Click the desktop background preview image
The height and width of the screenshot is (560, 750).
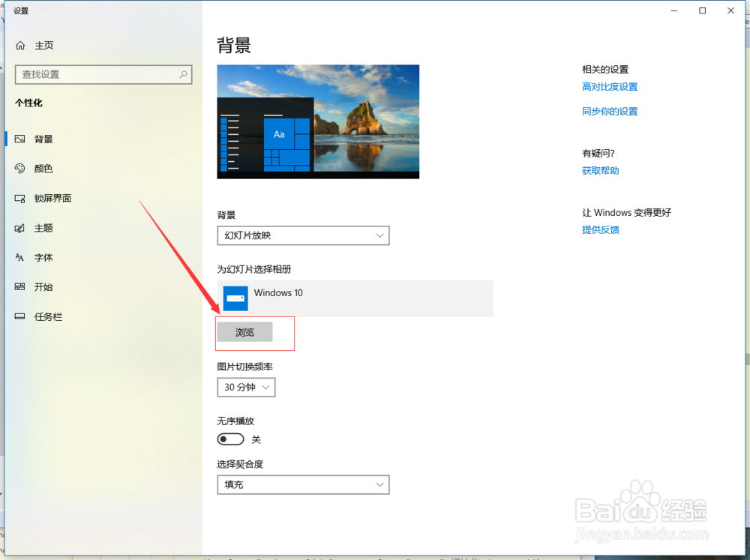[x=318, y=122]
